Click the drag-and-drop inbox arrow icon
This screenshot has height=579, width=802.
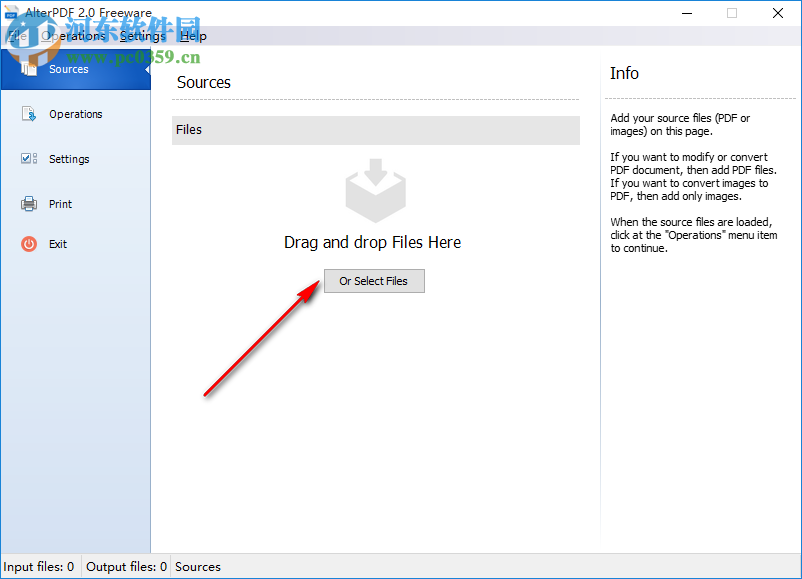(x=374, y=190)
